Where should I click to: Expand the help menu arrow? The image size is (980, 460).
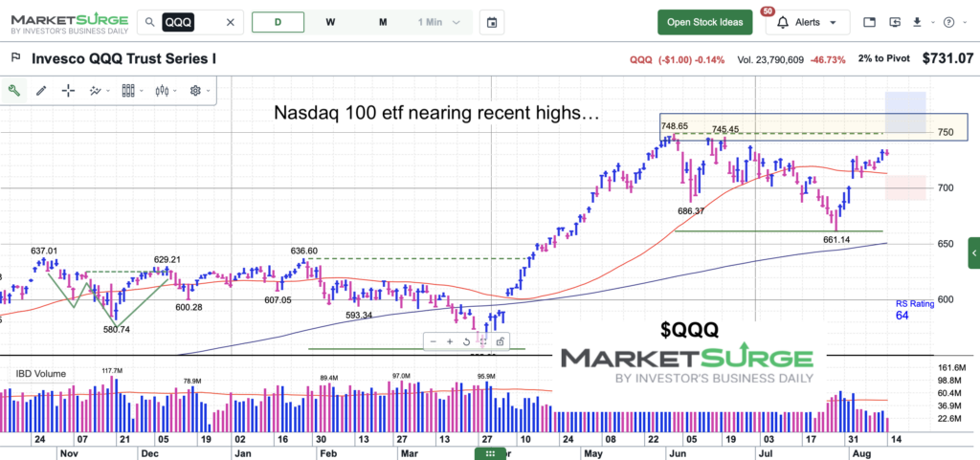click(x=965, y=22)
